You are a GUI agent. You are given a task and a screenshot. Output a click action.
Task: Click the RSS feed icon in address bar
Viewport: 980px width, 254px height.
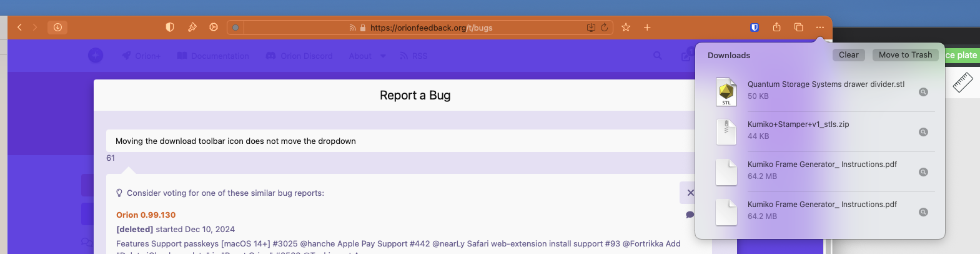click(x=353, y=28)
